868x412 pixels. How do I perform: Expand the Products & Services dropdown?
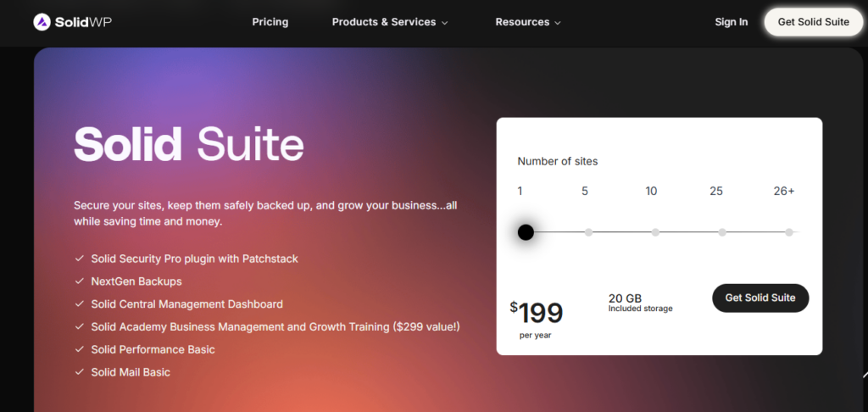click(390, 22)
